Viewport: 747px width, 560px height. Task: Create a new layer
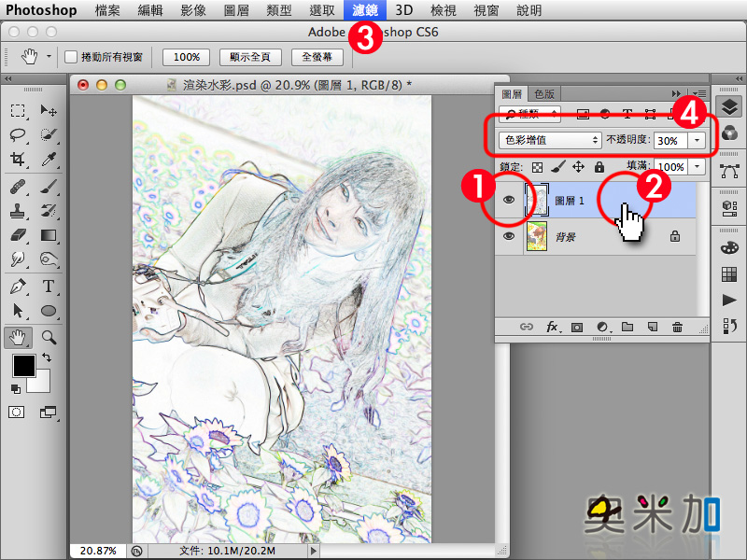coord(653,328)
